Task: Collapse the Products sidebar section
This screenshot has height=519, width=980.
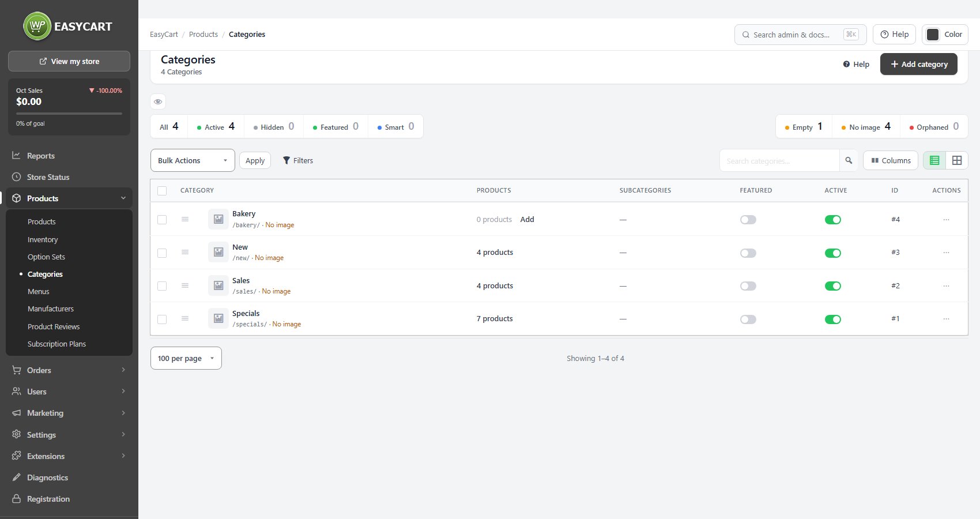Action: click(69, 198)
